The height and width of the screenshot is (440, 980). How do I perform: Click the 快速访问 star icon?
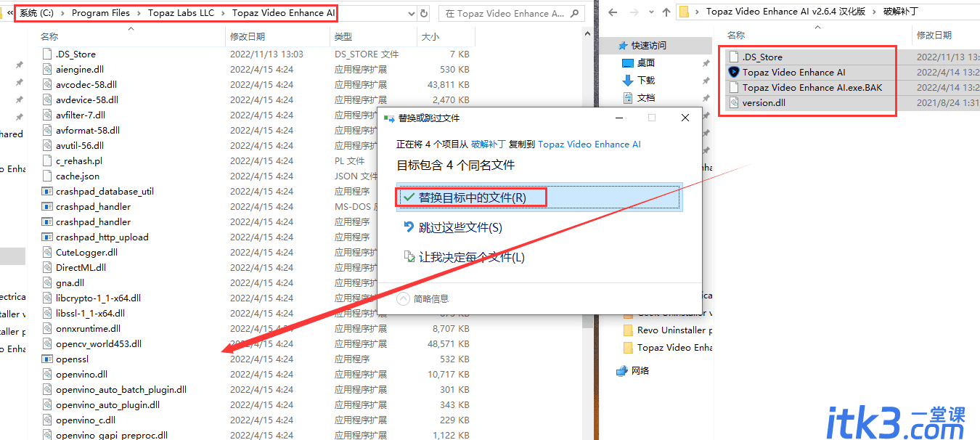pos(623,45)
